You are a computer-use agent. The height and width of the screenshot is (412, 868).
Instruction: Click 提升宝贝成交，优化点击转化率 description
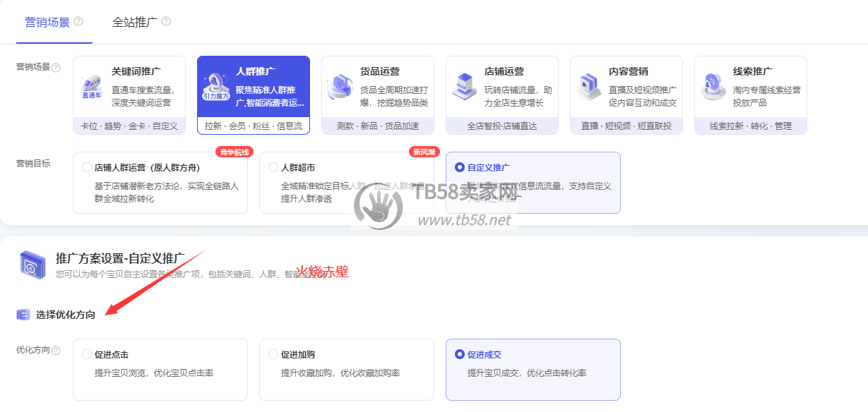point(527,372)
